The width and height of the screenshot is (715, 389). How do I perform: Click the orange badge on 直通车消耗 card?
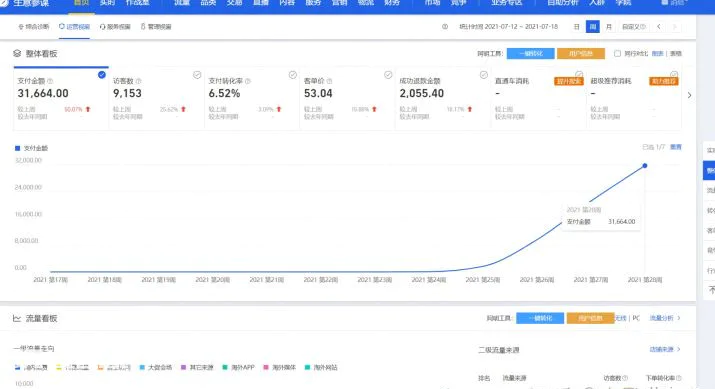coord(569,81)
